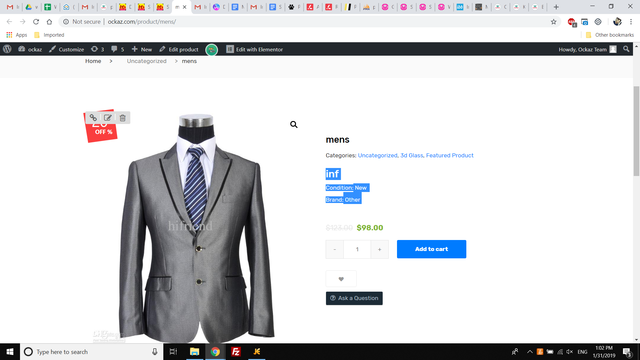
Task: Open the ockaz site dashboard link
Action: point(30,49)
